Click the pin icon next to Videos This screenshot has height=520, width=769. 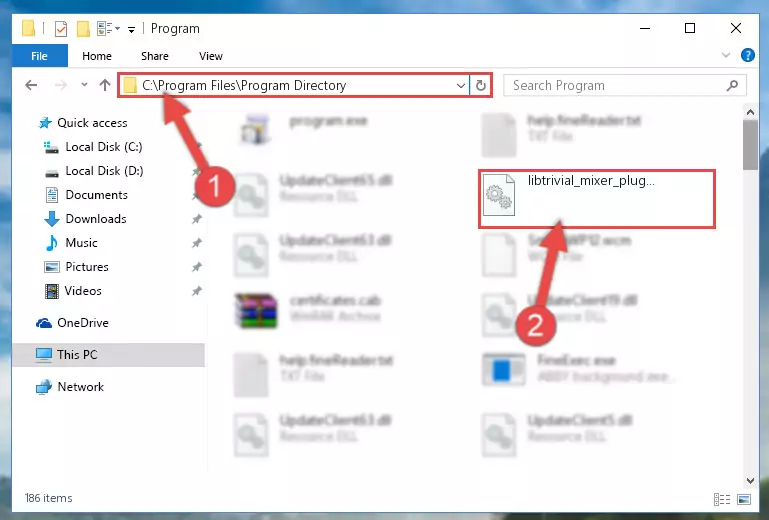(x=197, y=291)
